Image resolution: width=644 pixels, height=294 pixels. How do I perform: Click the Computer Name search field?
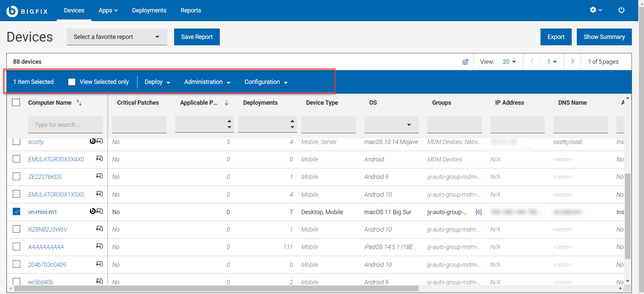click(x=65, y=125)
